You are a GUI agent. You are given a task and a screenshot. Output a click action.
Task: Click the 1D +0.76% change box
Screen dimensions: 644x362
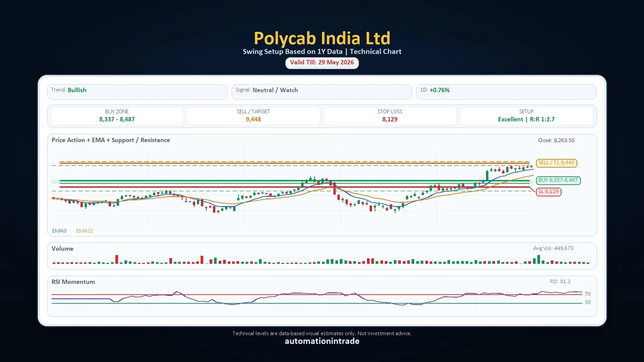pos(506,92)
